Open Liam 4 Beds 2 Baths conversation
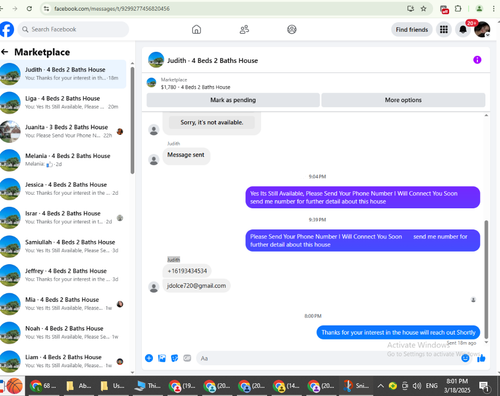The width and height of the screenshot is (500, 396). click(x=63, y=361)
